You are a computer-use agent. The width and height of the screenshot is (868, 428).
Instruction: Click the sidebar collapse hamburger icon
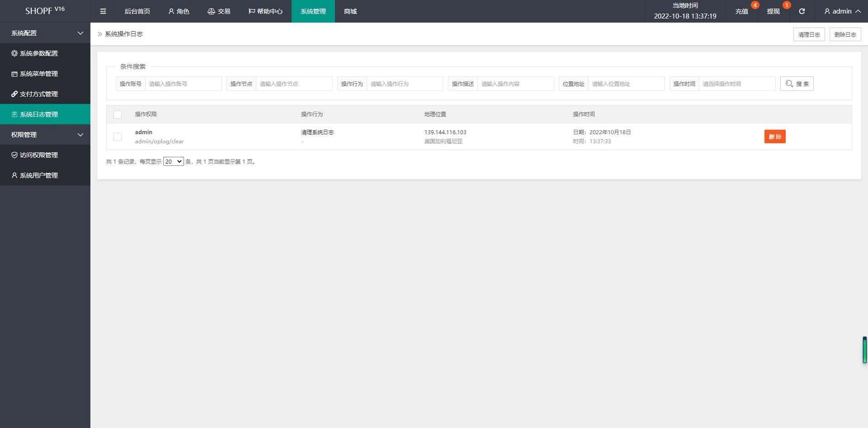(103, 11)
